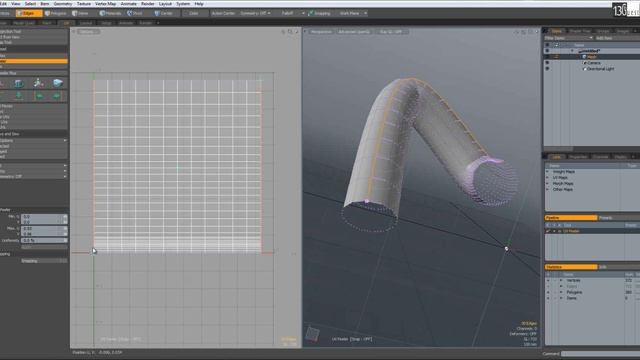
Task: Adjust the Uniformity percent field
Action: point(44,240)
